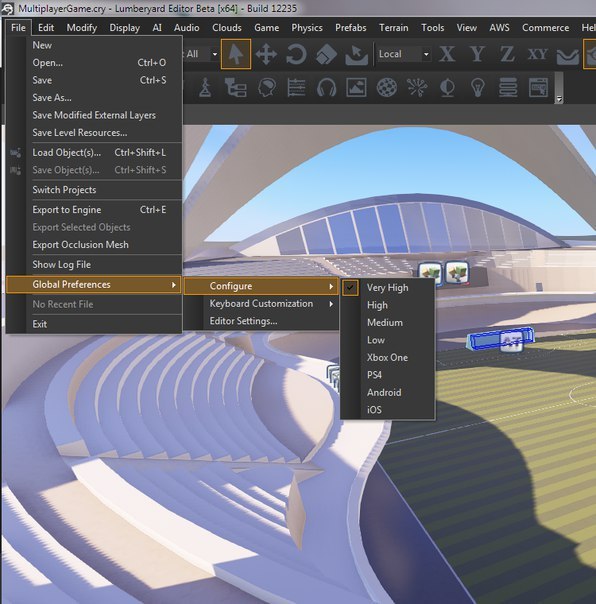Open the lightbulb icon in editor toolbar
The width and height of the screenshot is (596, 604).
478,87
